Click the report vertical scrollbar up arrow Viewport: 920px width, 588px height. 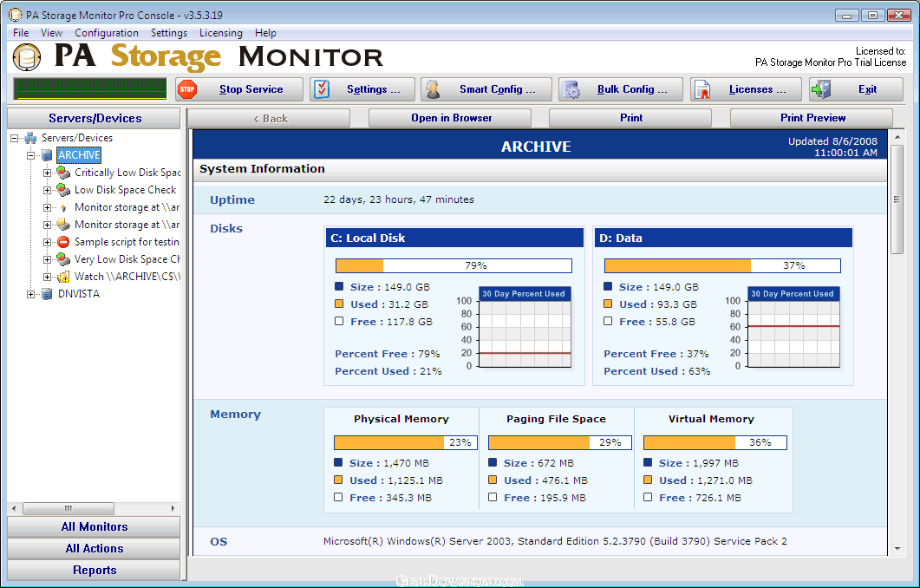897,137
